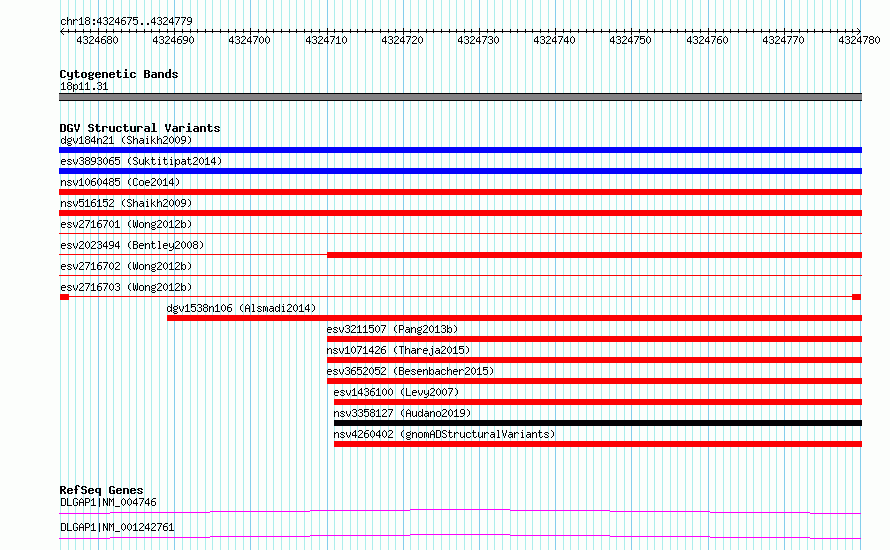Click ruler position 4324750
Screen dimensions: 890x550
tap(631, 40)
